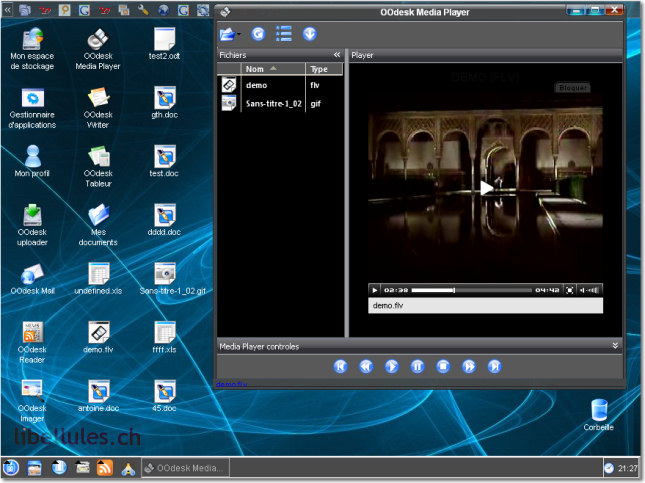
Task: Click the large play overlay on video
Action: pos(486,188)
